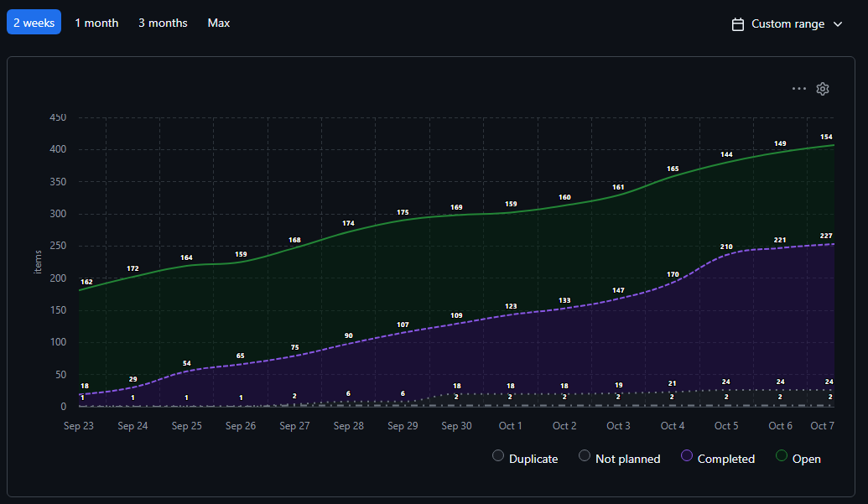Click the items y-axis title
This screenshot has height=504, width=868.
(38, 262)
